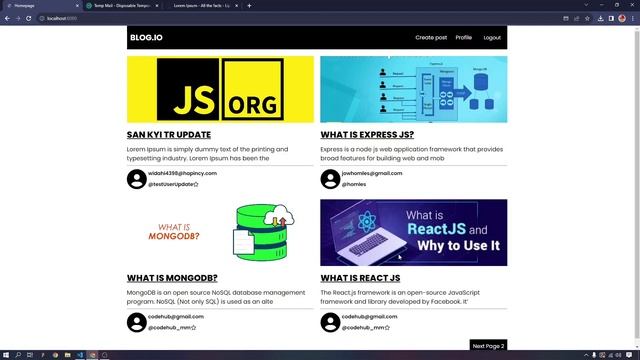Click the Lorem Ipsum excerpt of the first post
Screen dimensions: 640x360
click(x=207, y=154)
